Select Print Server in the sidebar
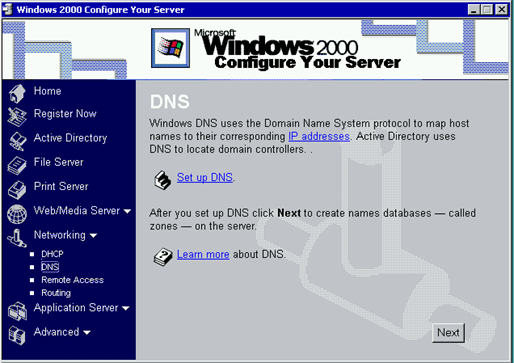 tap(61, 186)
